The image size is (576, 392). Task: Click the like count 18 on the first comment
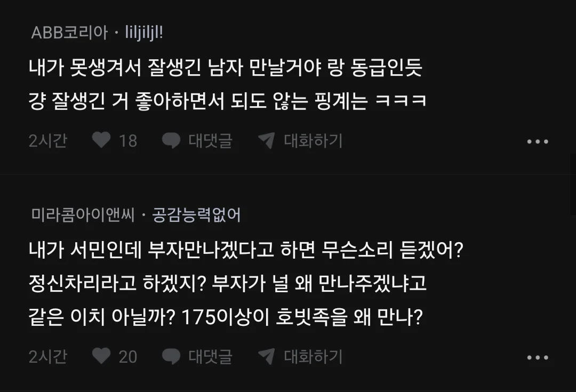(128, 140)
